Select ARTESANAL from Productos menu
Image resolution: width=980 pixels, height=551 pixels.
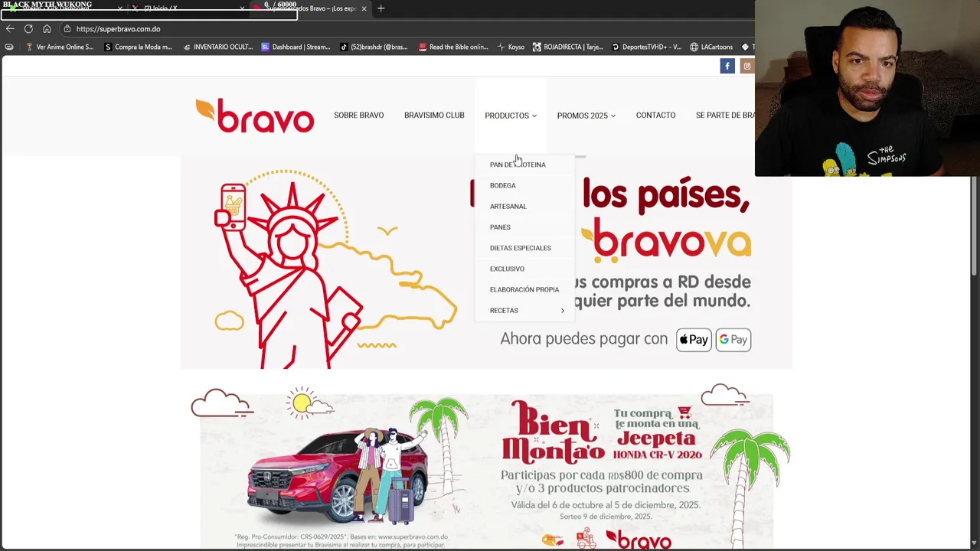click(x=508, y=206)
